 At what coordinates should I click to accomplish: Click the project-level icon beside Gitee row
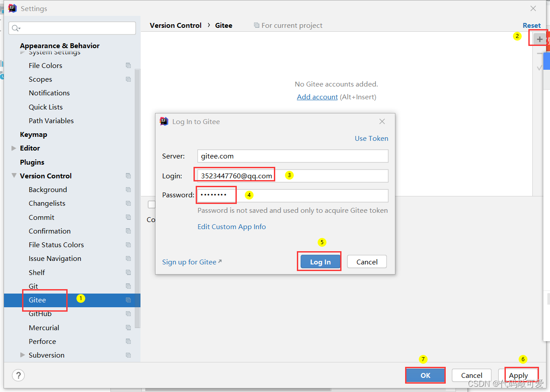coord(128,300)
